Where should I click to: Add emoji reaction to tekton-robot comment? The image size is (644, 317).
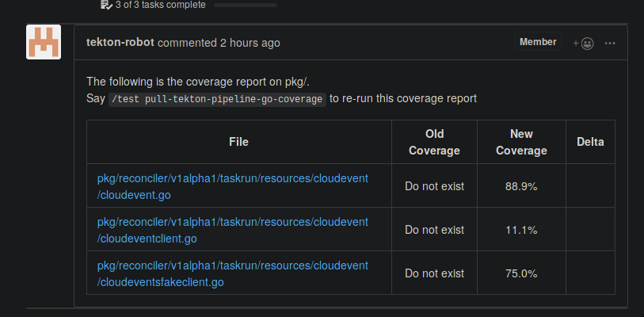583,43
